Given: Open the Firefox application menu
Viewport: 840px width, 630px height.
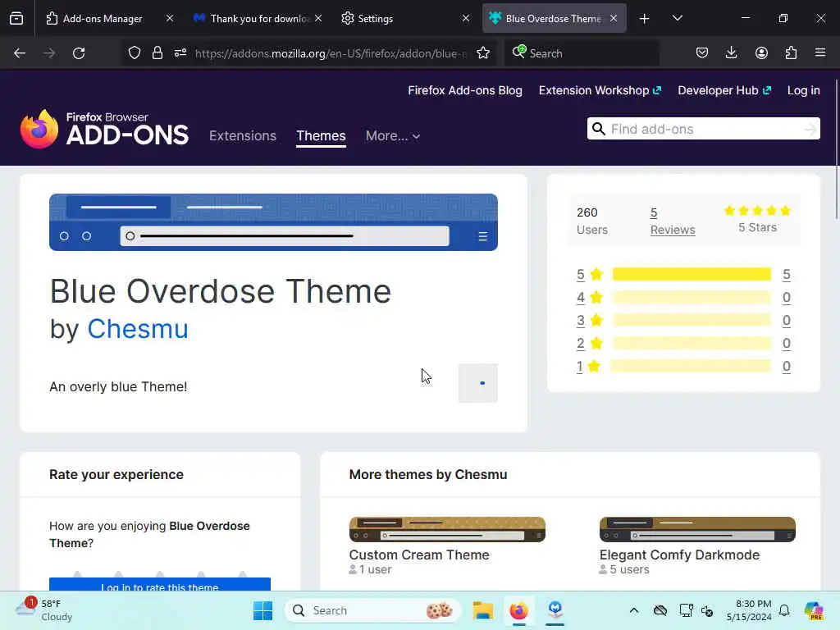Looking at the screenshot, I should 820,52.
